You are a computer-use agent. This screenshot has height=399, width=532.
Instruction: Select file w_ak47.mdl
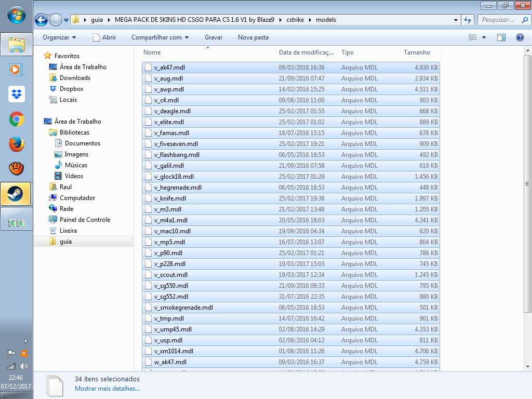click(x=291, y=362)
